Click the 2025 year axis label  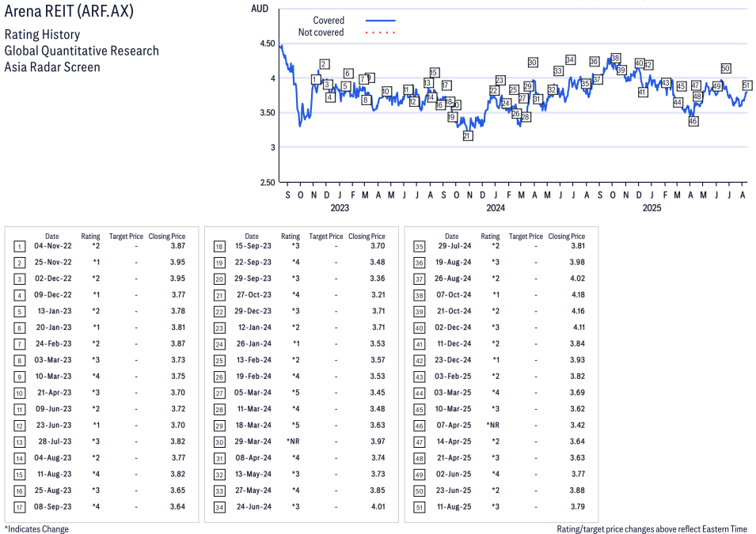652,208
